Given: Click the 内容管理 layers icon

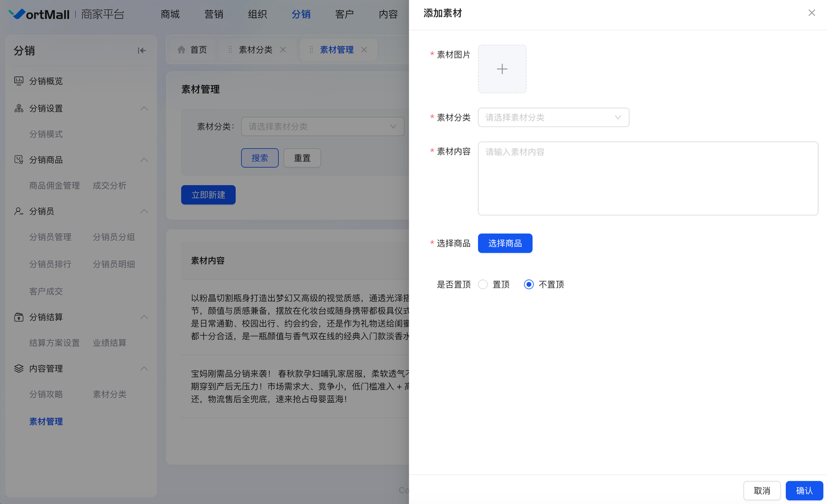Looking at the screenshot, I should (x=19, y=369).
